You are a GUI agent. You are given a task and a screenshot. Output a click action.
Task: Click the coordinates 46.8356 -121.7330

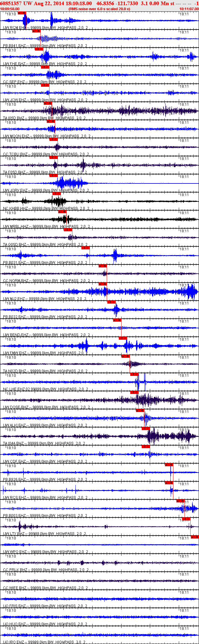(117, 3)
